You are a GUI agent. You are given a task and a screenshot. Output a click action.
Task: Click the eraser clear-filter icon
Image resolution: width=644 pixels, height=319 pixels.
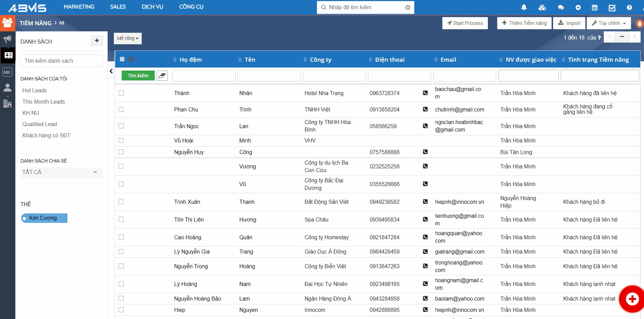(162, 76)
